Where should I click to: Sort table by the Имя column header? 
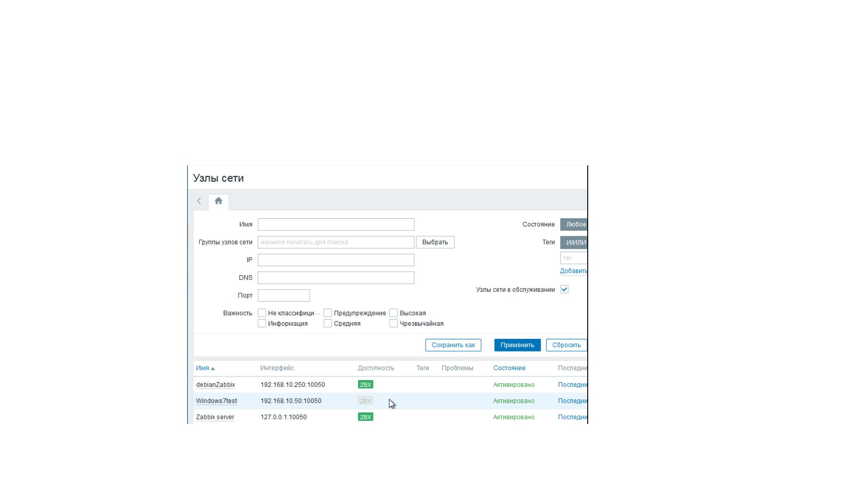[x=203, y=368]
